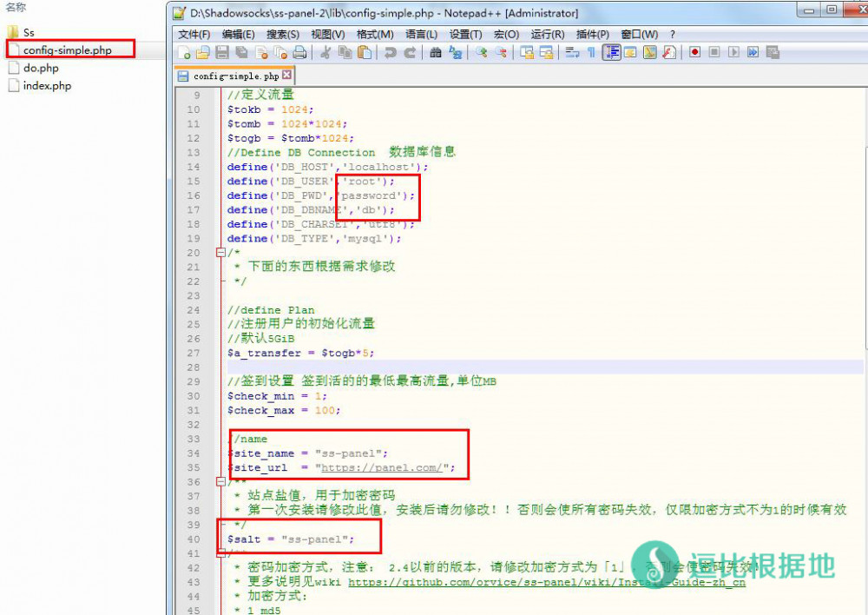This screenshot has width=868, height=615.
Task: Collapse the fold marker at line 36
Action: click(x=220, y=481)
